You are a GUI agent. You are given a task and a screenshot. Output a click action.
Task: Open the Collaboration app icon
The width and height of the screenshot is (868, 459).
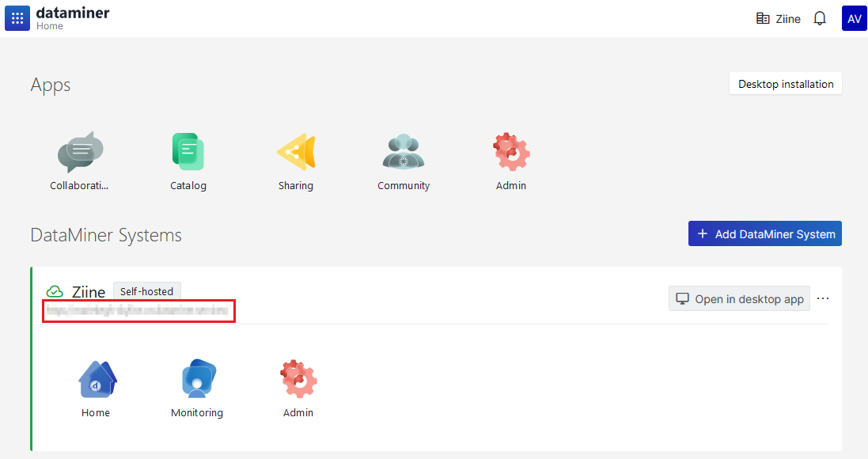click(x=80, y=152)
